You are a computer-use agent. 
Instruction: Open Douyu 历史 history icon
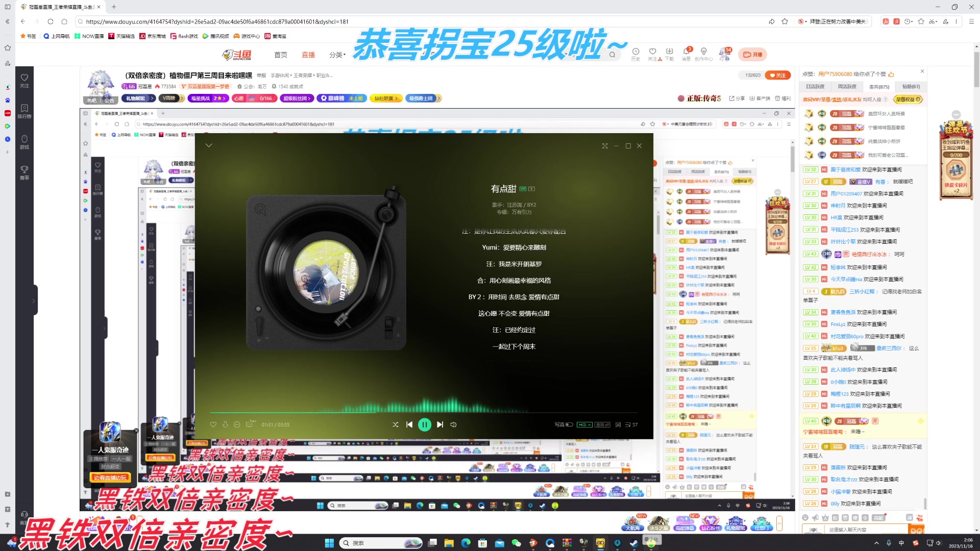tap(635, 54)
